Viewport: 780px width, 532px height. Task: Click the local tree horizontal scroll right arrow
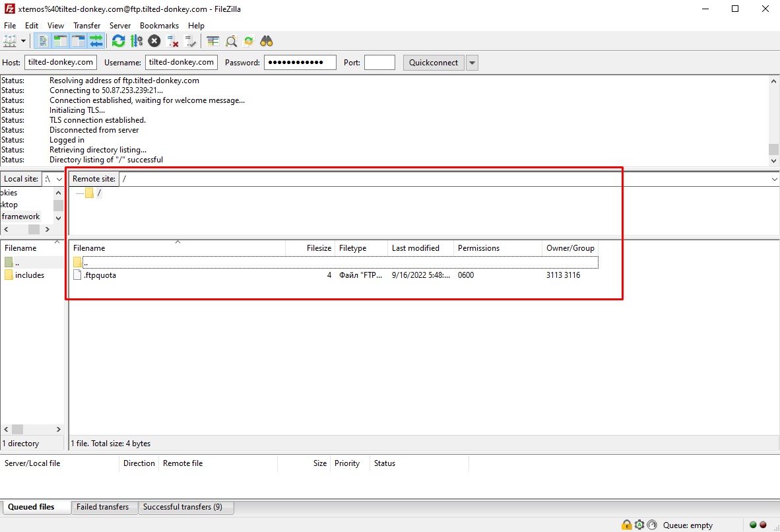[x=48, y=230]
